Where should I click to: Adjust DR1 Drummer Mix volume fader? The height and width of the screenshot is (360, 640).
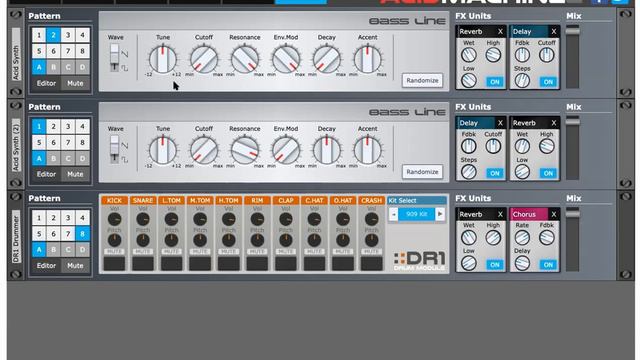pos(572,213)
